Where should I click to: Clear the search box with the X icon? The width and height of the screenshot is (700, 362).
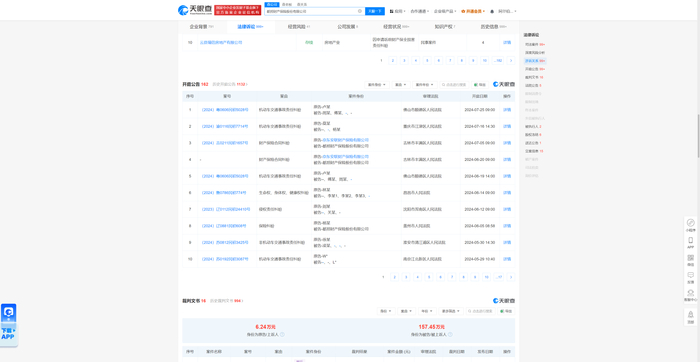360,11
